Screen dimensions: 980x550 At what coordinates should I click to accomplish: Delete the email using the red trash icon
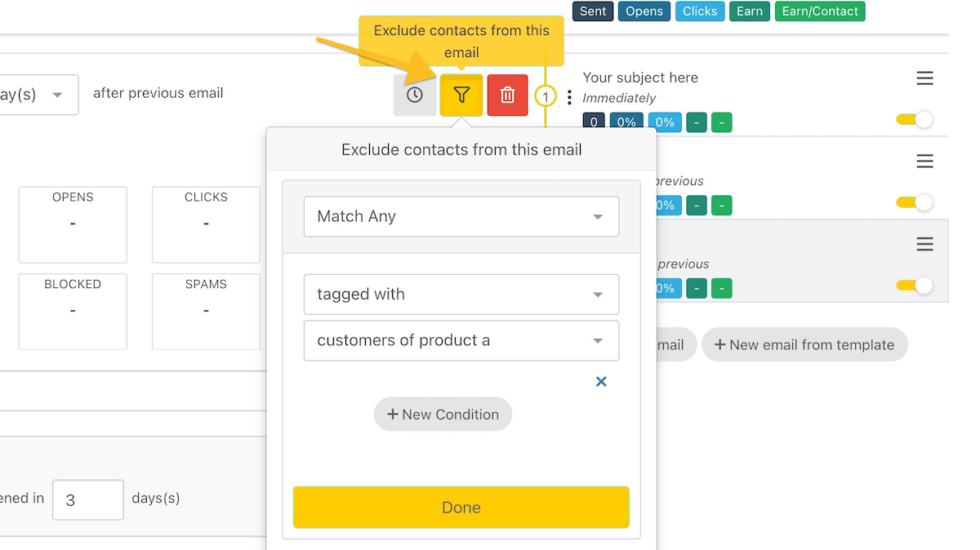point(507,95)
